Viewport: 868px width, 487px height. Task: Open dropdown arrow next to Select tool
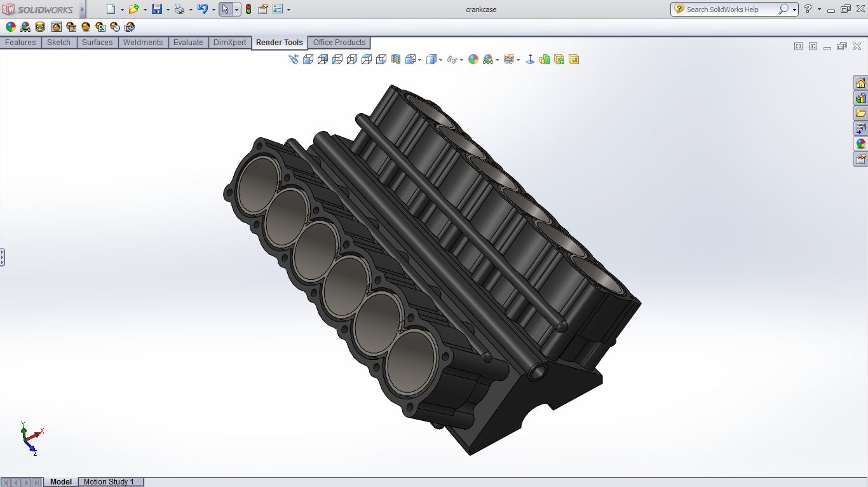click(236, 10)
